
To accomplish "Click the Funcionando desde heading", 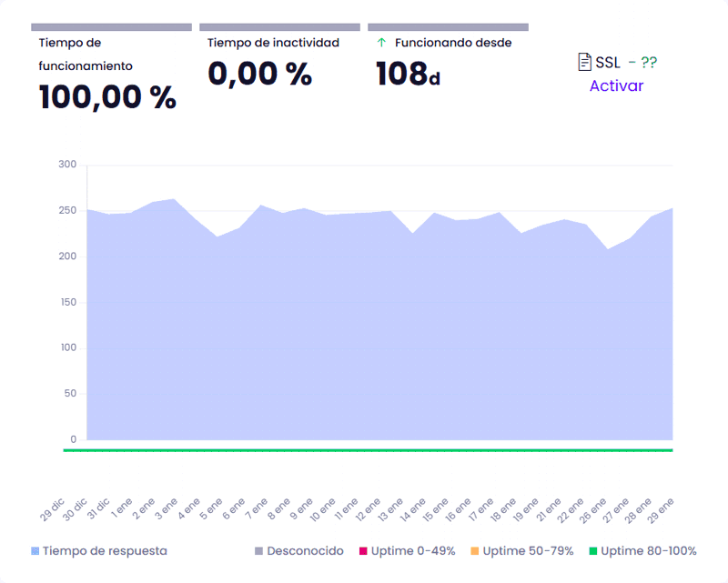I will 452,43.
